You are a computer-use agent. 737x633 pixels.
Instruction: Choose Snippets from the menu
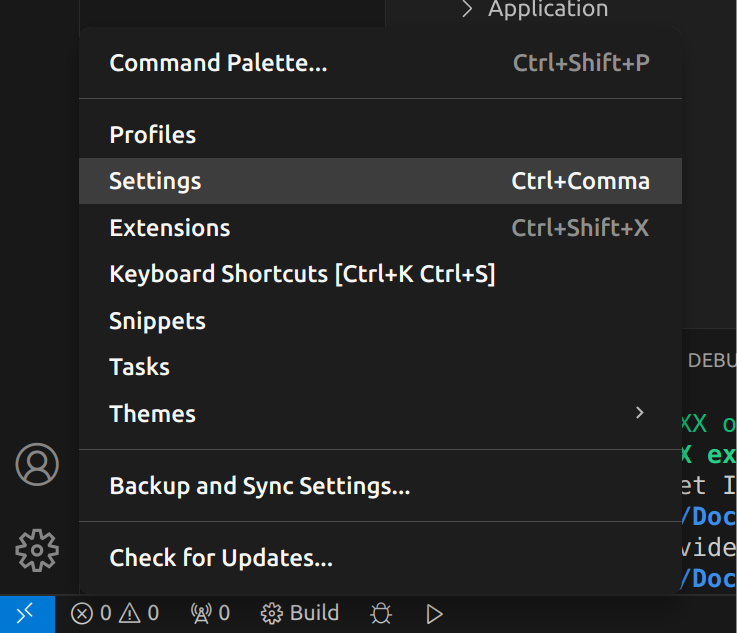380,321
